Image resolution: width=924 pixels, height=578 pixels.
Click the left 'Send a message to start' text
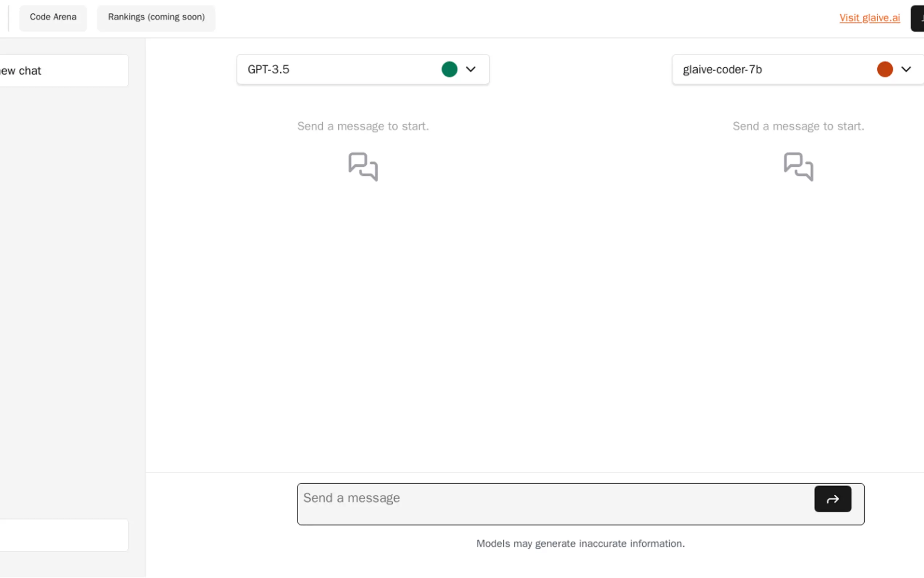[363, 126]
